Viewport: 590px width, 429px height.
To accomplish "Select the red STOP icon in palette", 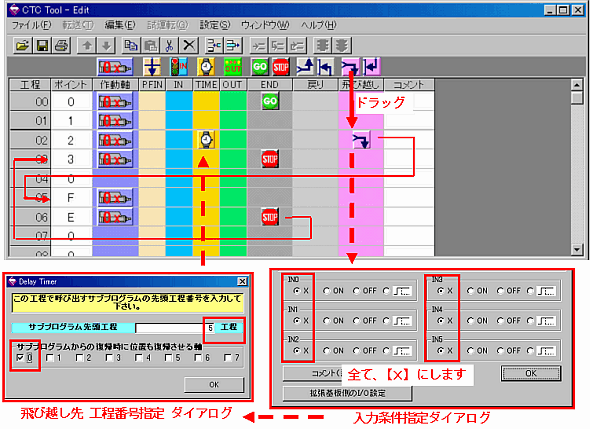I will pyautogui.click(x=280, y=67).
